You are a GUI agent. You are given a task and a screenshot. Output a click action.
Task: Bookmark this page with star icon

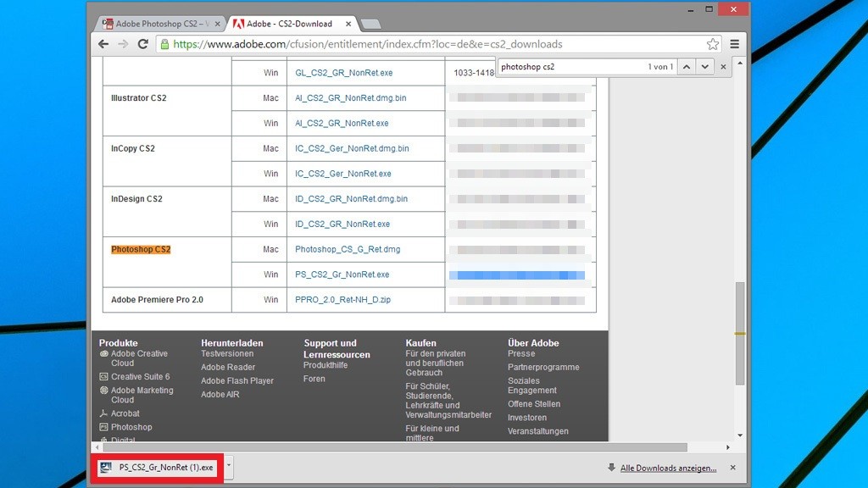(x=712, y=44)
